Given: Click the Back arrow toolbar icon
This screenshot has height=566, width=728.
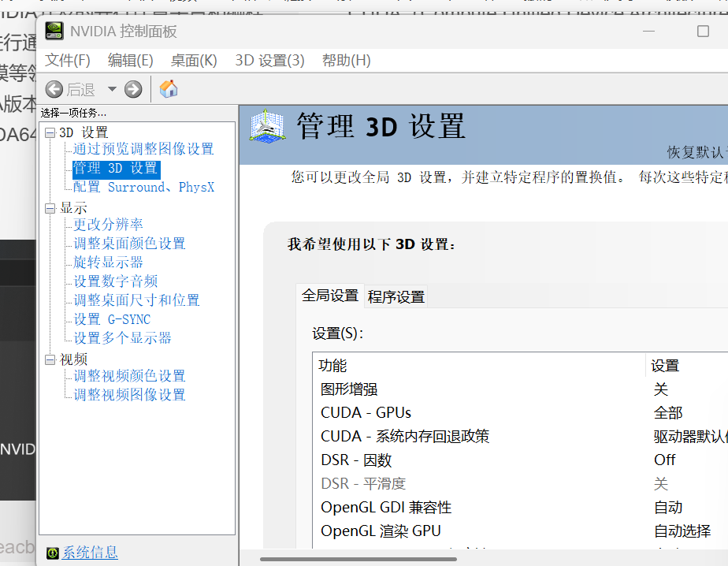Looking at the screenshot, I should pos(54,89).
